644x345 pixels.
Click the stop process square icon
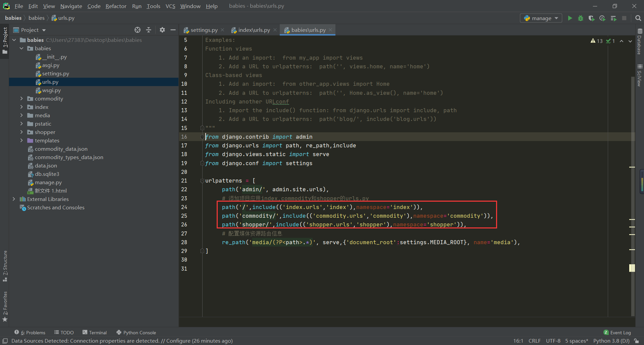coord(624,18)
